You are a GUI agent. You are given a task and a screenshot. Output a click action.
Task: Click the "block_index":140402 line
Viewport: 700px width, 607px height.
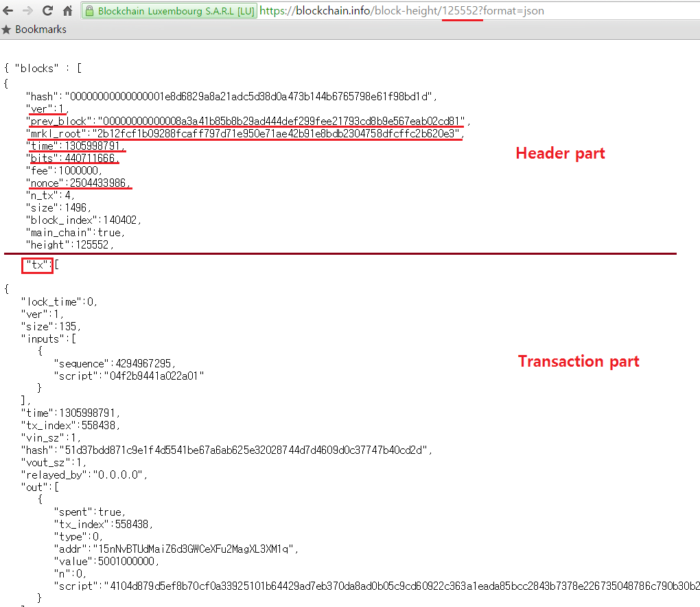point(84,220)
